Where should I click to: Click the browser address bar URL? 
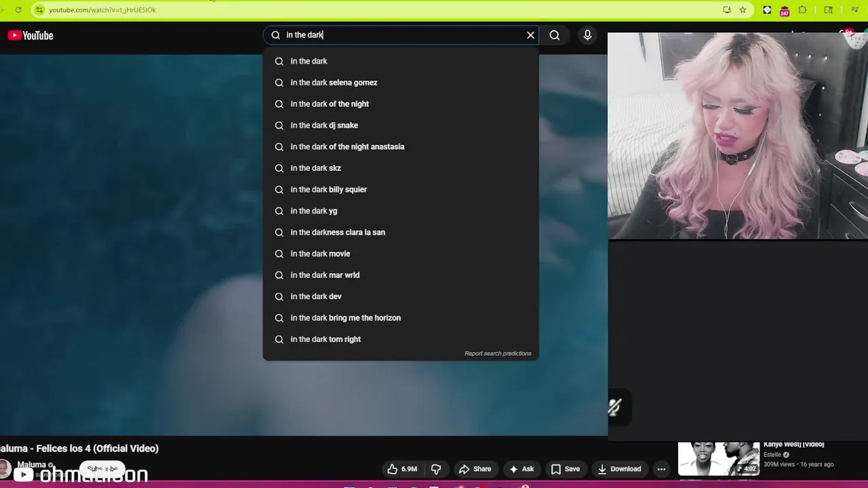click(x=102, y=10)
